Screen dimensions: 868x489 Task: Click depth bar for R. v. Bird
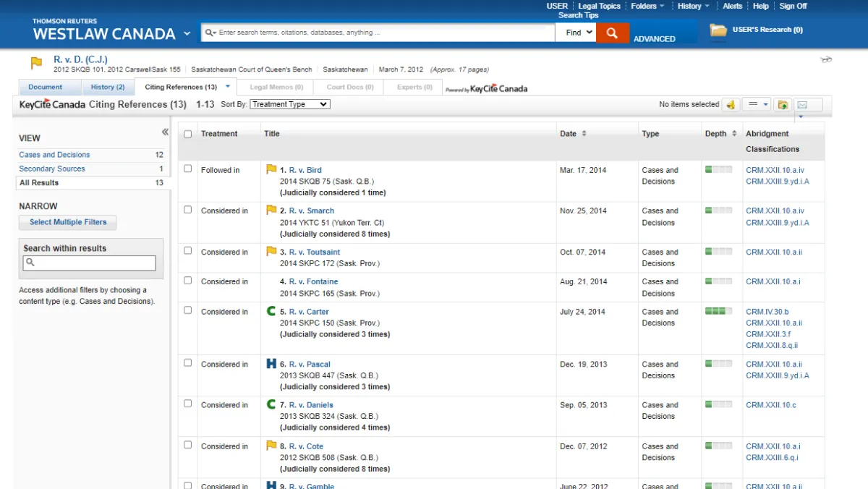718,169
